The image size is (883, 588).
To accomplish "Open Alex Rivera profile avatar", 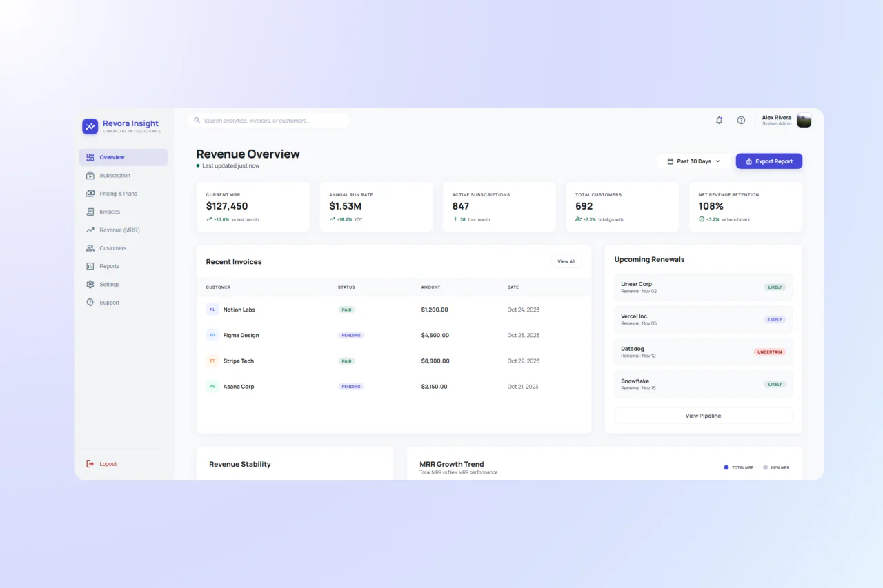I will click(x=804, y=121).
